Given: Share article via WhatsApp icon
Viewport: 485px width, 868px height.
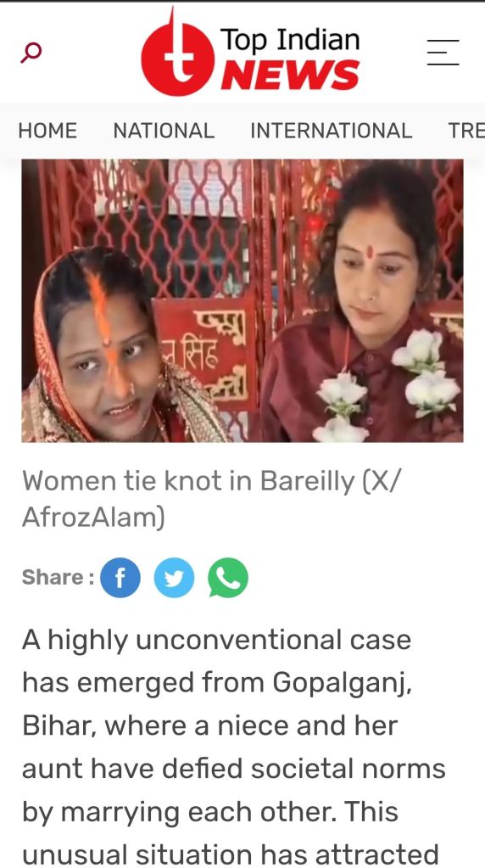Looking at the screenshot, I should click(228, 578).
